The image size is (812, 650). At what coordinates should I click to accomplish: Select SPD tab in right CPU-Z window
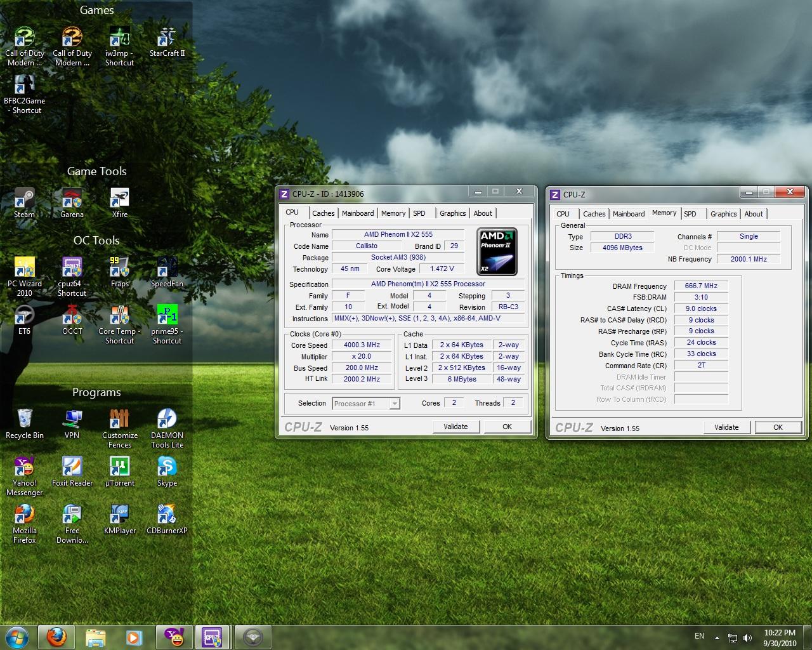coord(690,214)
